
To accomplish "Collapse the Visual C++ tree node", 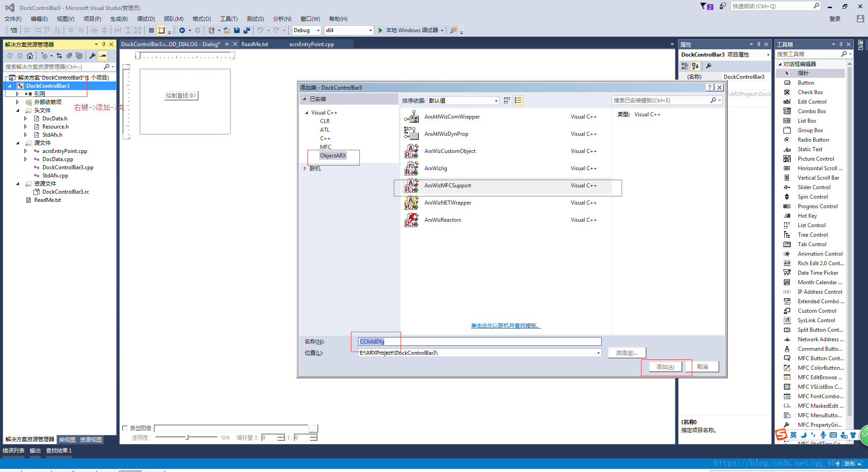I will click(307, 113).
